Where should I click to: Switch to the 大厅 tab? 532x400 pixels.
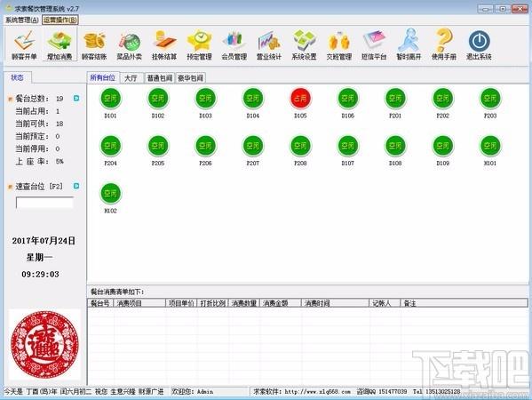pyautogui.click(x=131, y=78)
